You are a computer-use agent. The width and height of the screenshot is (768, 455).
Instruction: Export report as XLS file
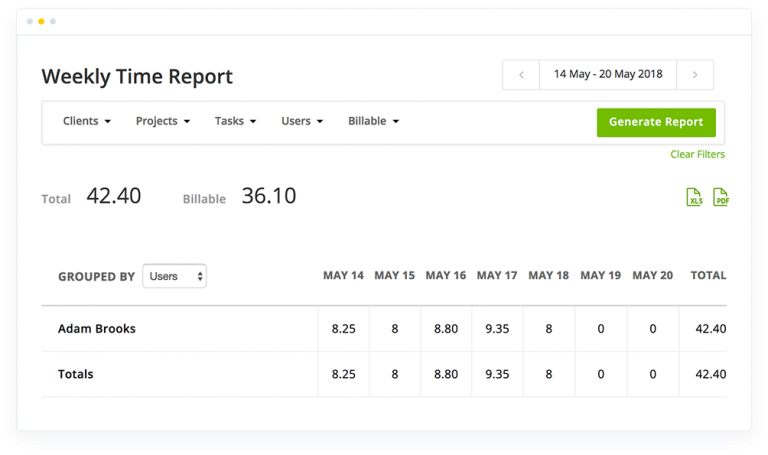[x=694, y=197]
